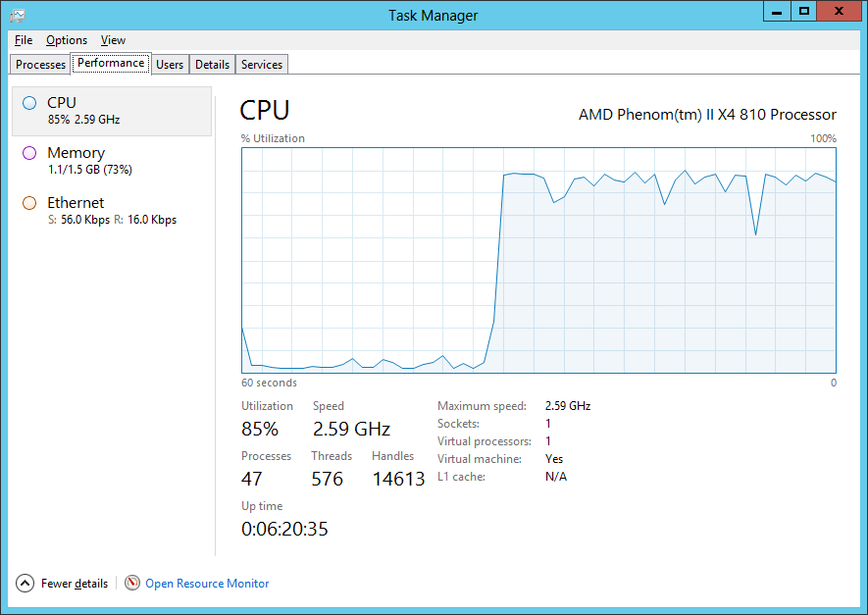Select Ethernet entry showing 56.0 Kbps

coord(112,211)
